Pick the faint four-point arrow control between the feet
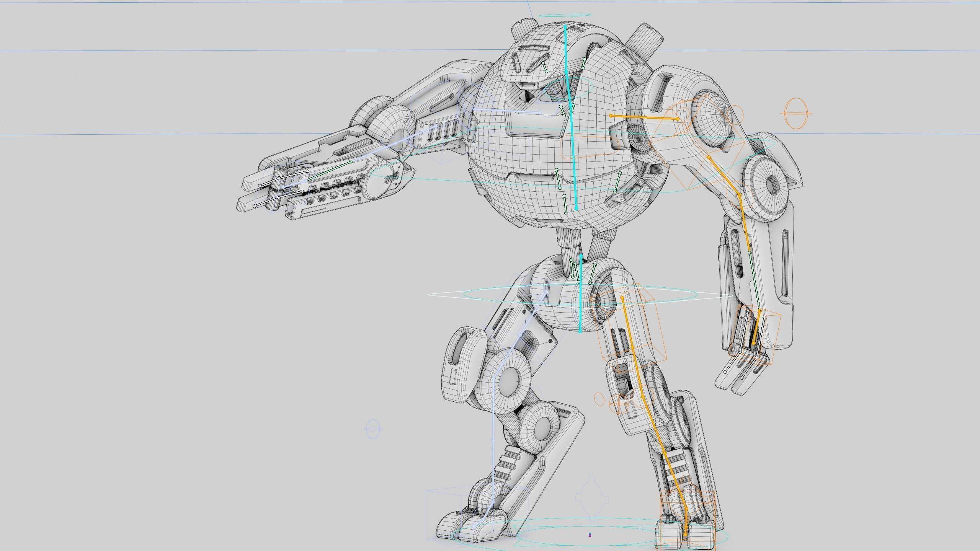The width and height of the screenshot is (980, 551). (x=591, y=499)
